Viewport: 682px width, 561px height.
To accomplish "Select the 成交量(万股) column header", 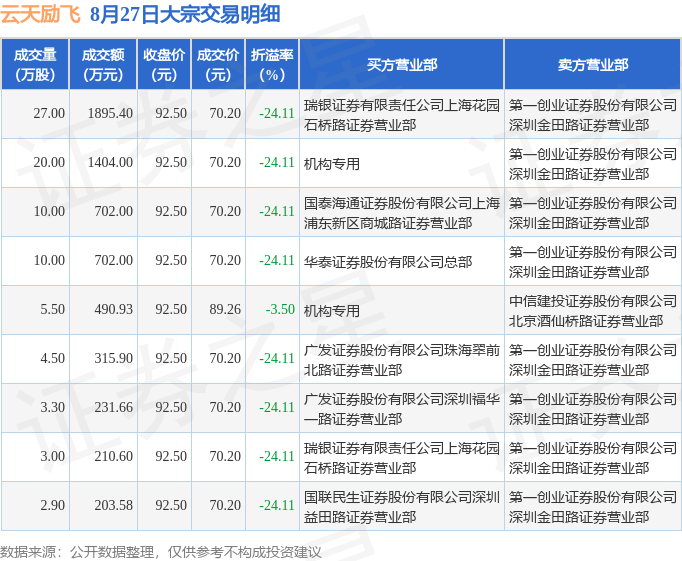I will click(35, 64).
